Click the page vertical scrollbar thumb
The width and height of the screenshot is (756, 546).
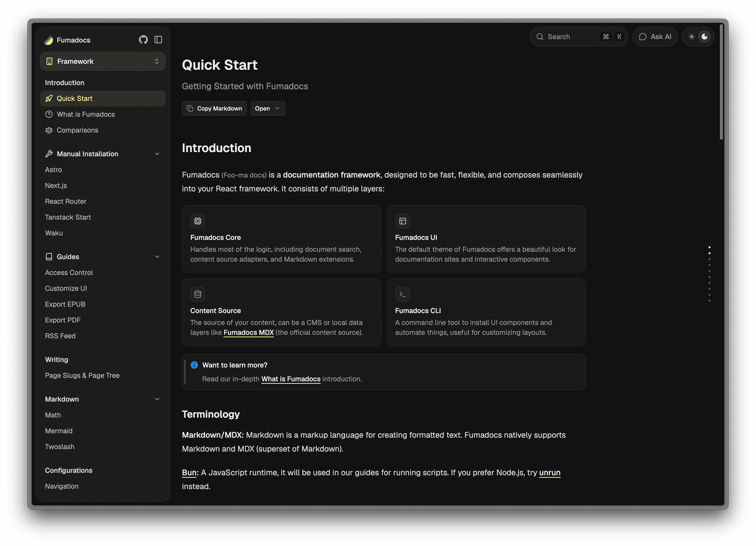click(721, 82)
